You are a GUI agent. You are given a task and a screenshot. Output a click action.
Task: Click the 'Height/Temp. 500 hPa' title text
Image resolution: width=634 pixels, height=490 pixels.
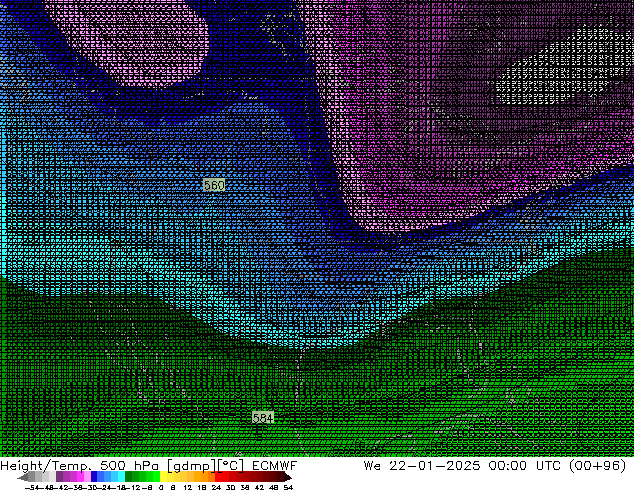pos(80,466)
